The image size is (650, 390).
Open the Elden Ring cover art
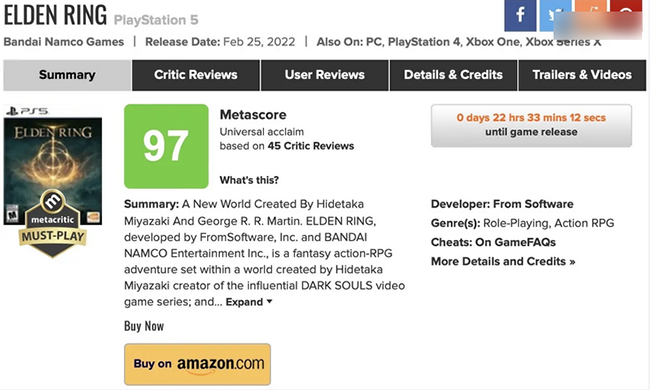(x=53, y=171)
